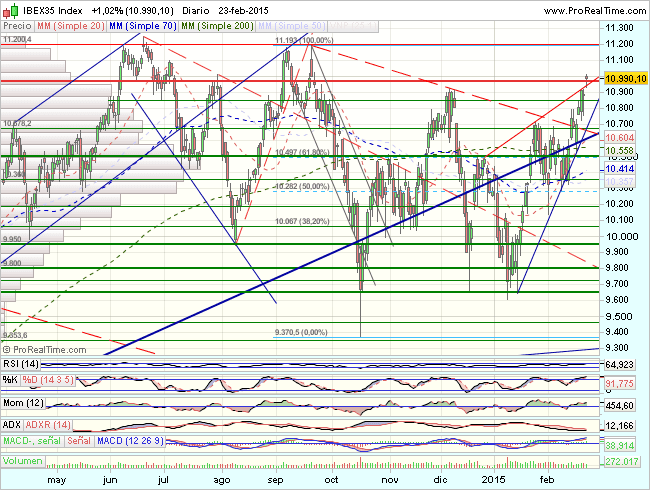The image size is (650, 490).
Task: Click the 'may' time axis label
Action: [x=57, y=480]
